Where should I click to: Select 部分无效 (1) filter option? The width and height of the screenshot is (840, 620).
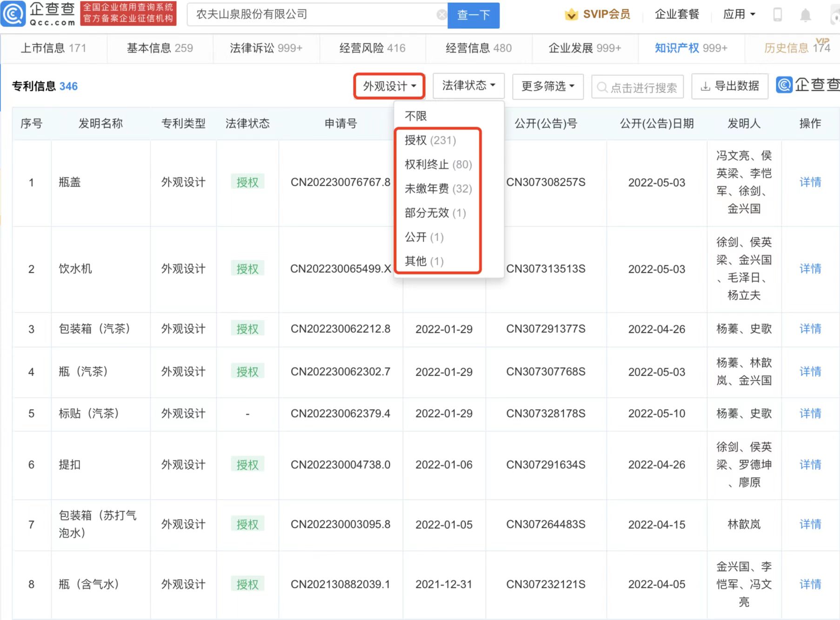[x=435, y=213]
